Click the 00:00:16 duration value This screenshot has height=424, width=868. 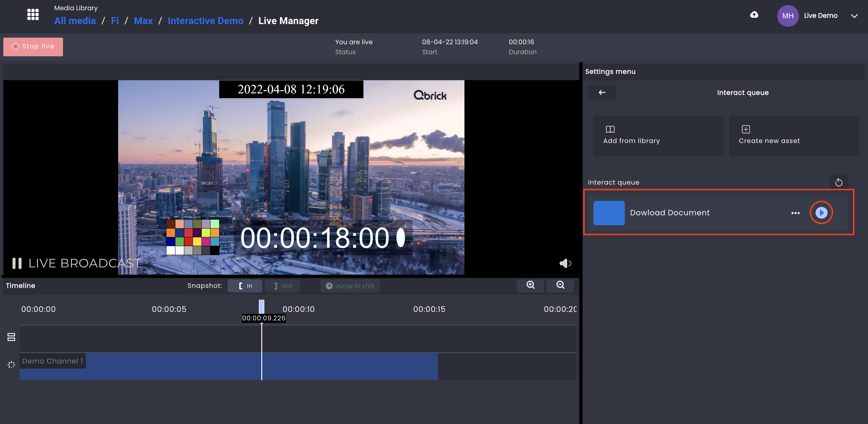(x=521, y=42)
